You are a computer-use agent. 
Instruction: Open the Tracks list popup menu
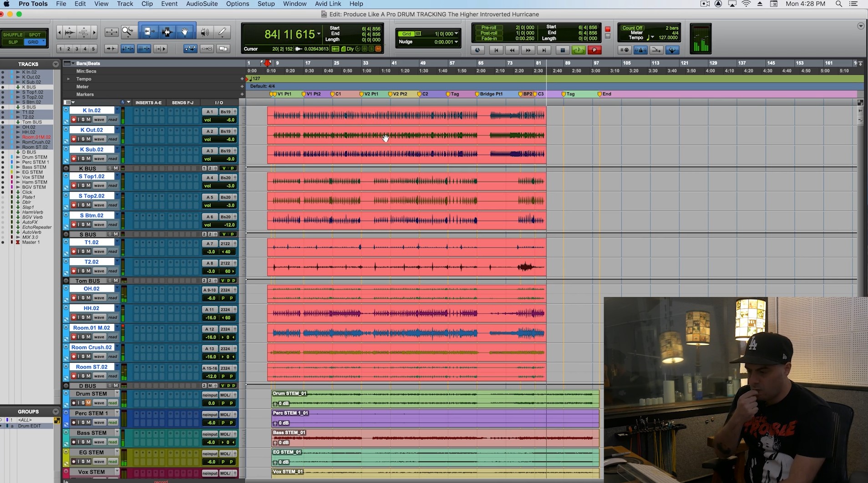56,64
